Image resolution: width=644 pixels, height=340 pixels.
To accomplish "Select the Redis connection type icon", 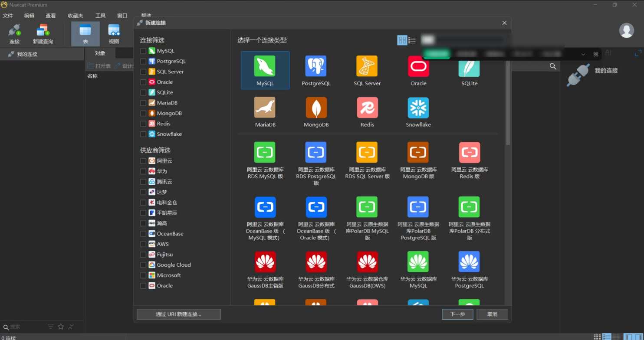I will [367, 108].
